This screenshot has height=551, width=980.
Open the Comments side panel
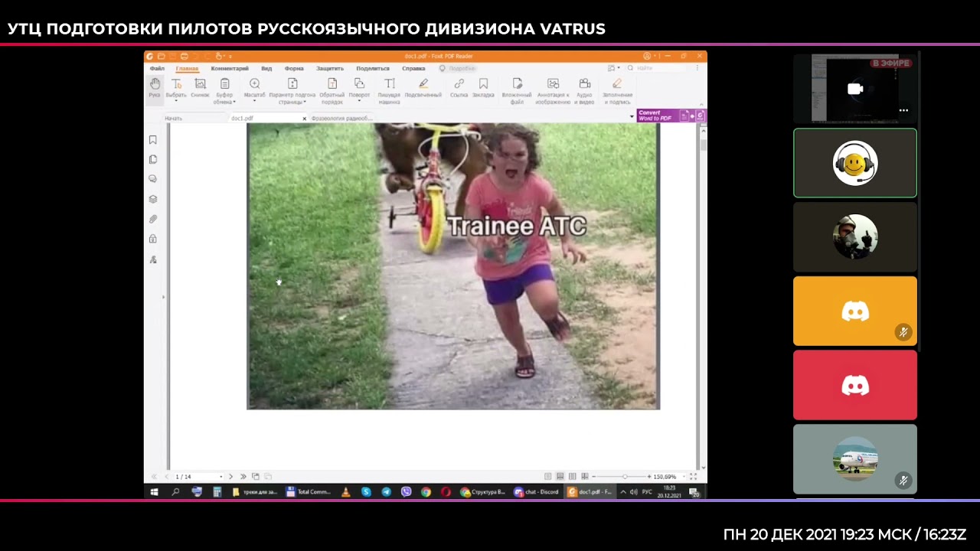[153, 179]
